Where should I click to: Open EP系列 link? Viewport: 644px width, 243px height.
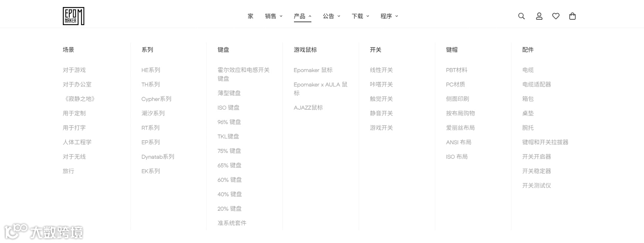coord(150,142)
